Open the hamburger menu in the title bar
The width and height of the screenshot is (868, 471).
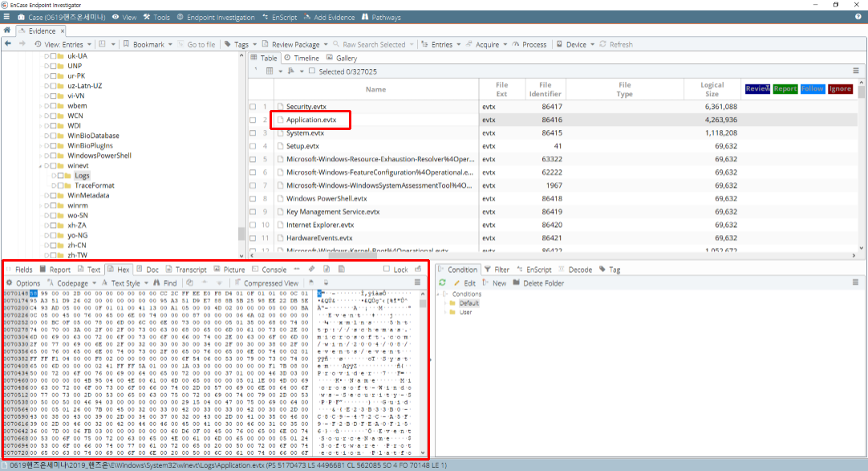pyautogui.click(x=6, y=17)
